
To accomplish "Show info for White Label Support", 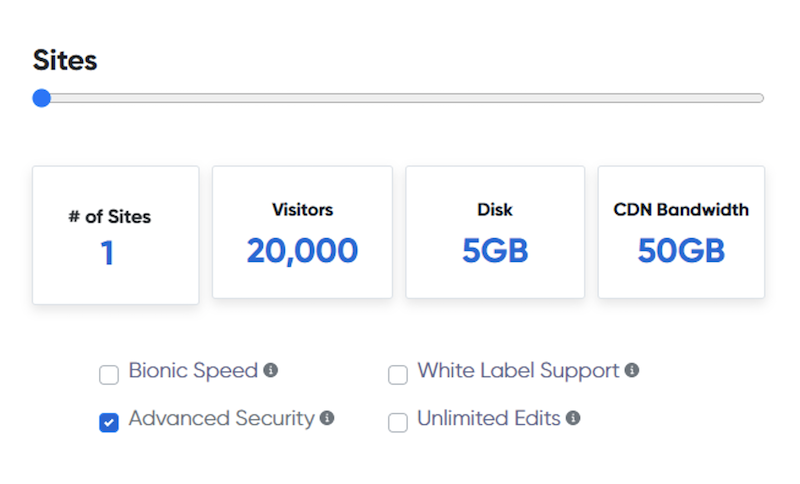I will pyautogui.click(x=632, y=370).
